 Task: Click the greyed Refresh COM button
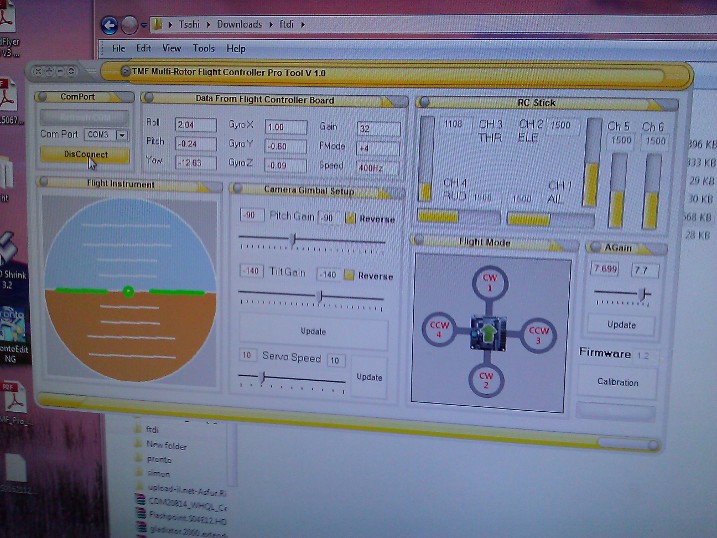[84, 117]
